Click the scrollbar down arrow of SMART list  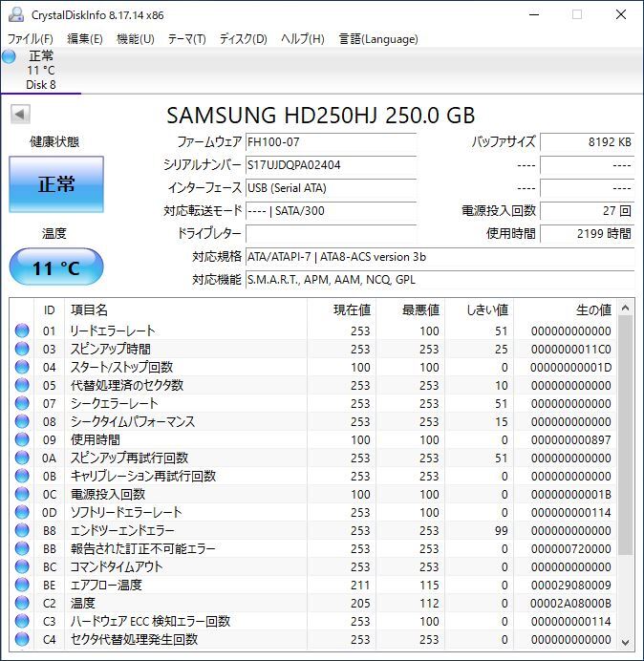point(626,643)
